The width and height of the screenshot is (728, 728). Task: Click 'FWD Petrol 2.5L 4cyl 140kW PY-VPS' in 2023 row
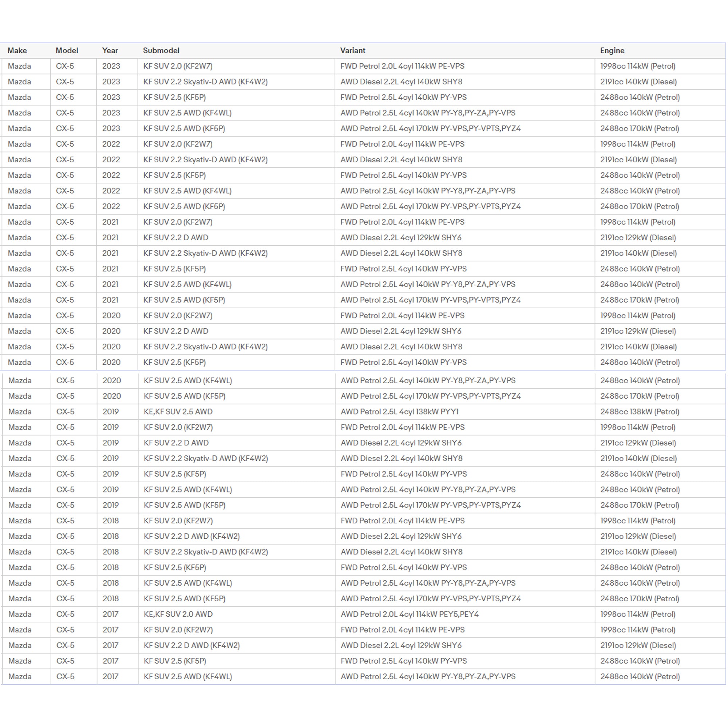click(403, 97)
